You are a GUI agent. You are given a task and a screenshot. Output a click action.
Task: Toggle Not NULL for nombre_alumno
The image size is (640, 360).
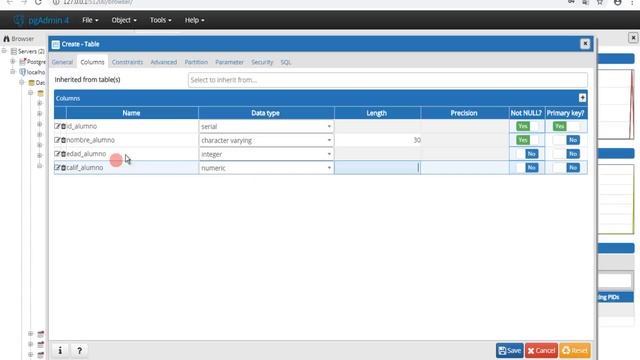tap(527, 140)
